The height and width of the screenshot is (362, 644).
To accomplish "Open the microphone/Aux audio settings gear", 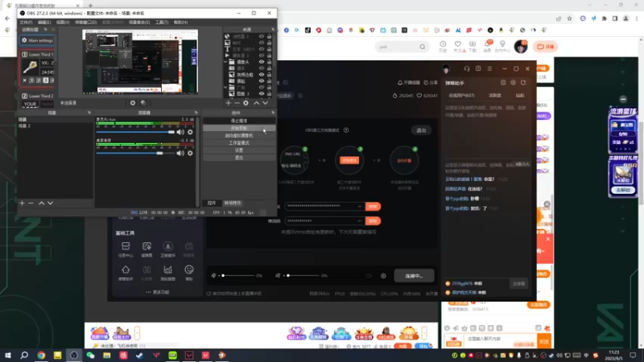I will point(190,132).
